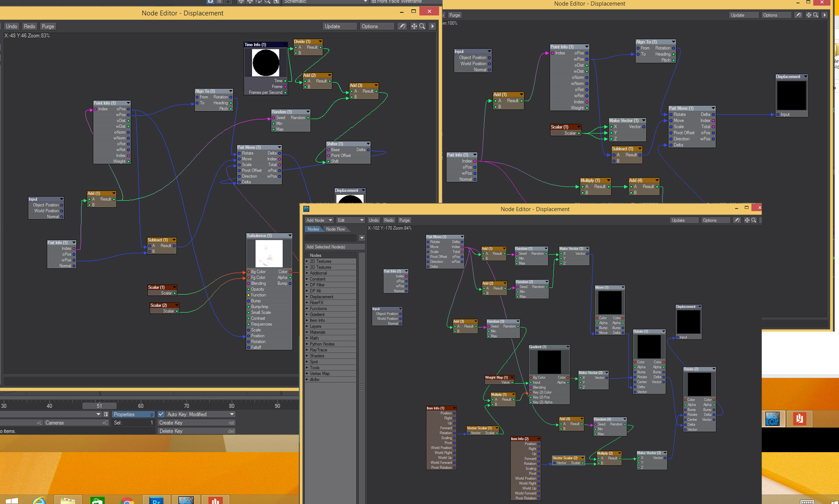Switch to the Nodes tab
839x504 pixels.
(313, 229)
